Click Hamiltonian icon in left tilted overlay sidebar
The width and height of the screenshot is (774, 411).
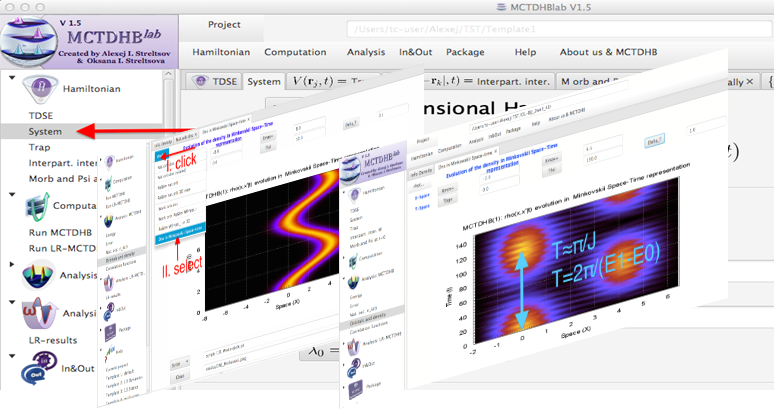(x=110, y=161)
